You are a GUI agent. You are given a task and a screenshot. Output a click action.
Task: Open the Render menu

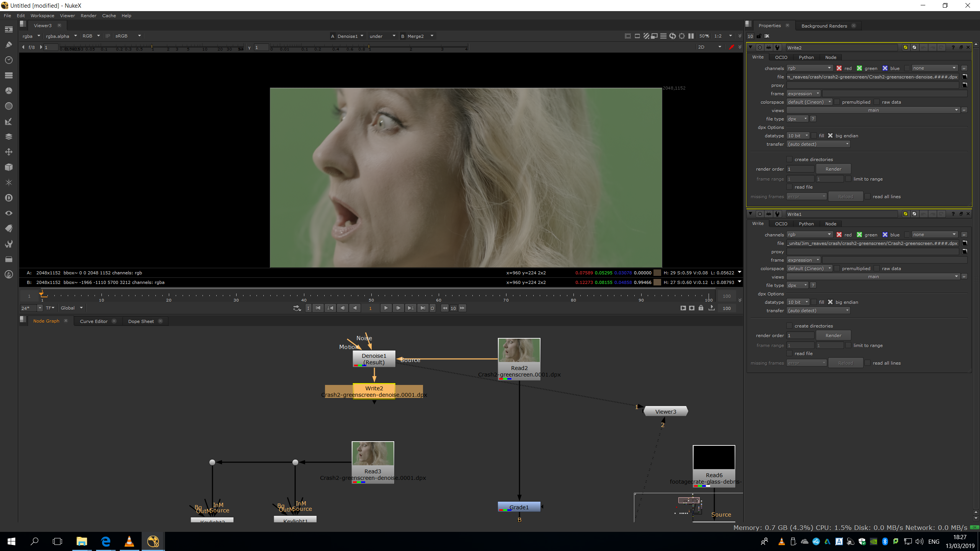pyautogui.click(x=88, y=16)
